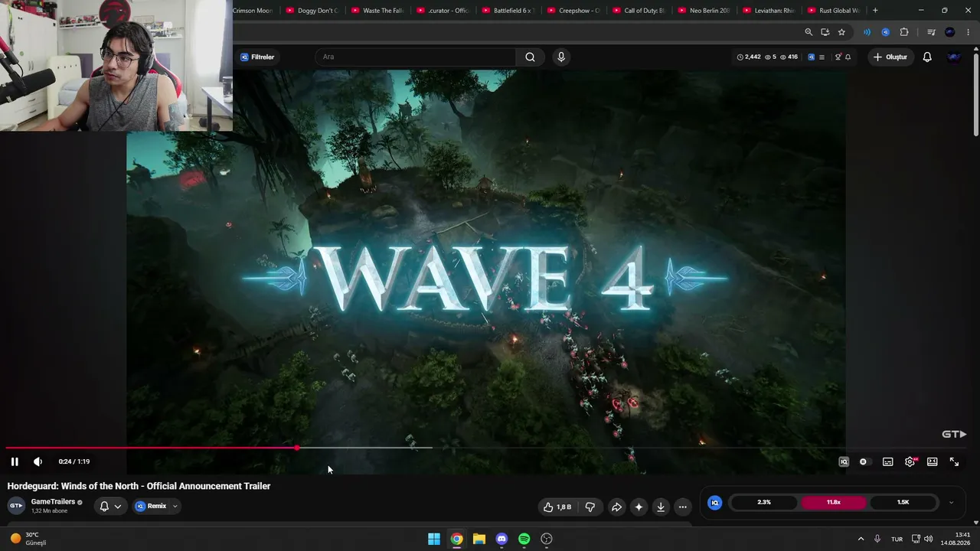Open Chrome three-dot menu

[x=969, y=32]
